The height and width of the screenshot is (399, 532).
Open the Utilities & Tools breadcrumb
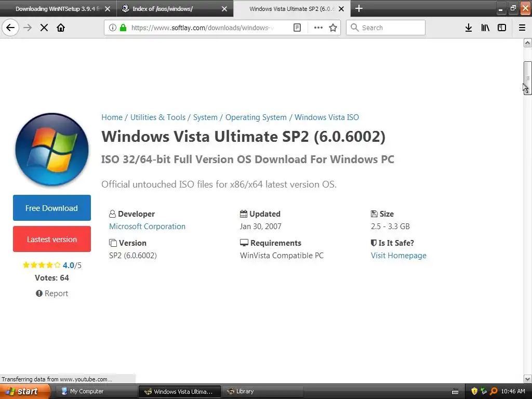158,117
